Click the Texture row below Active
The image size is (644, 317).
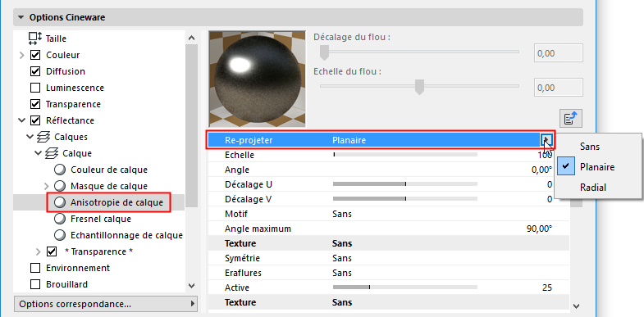389,302
